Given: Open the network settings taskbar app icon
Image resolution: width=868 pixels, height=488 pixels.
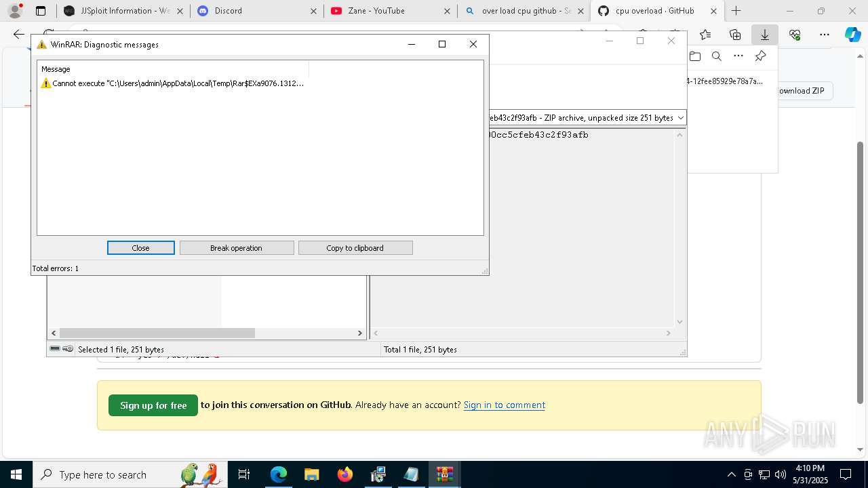Looking at the screenshot, I should (378, 474).
